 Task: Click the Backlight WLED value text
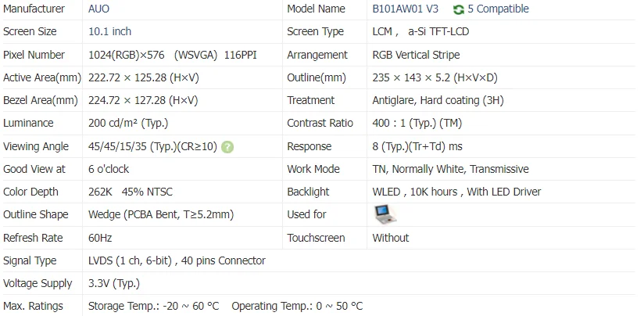456,192
